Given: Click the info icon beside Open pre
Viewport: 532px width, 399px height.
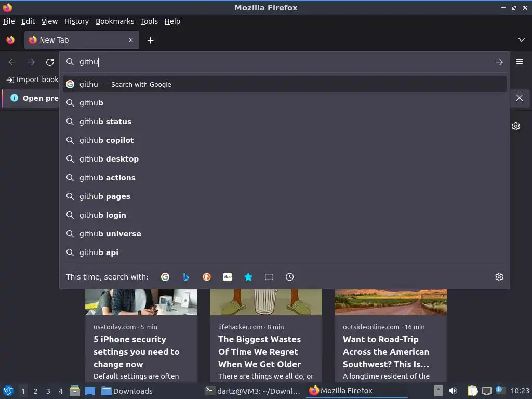Looking at the screenshot, I should click(14, 98).
